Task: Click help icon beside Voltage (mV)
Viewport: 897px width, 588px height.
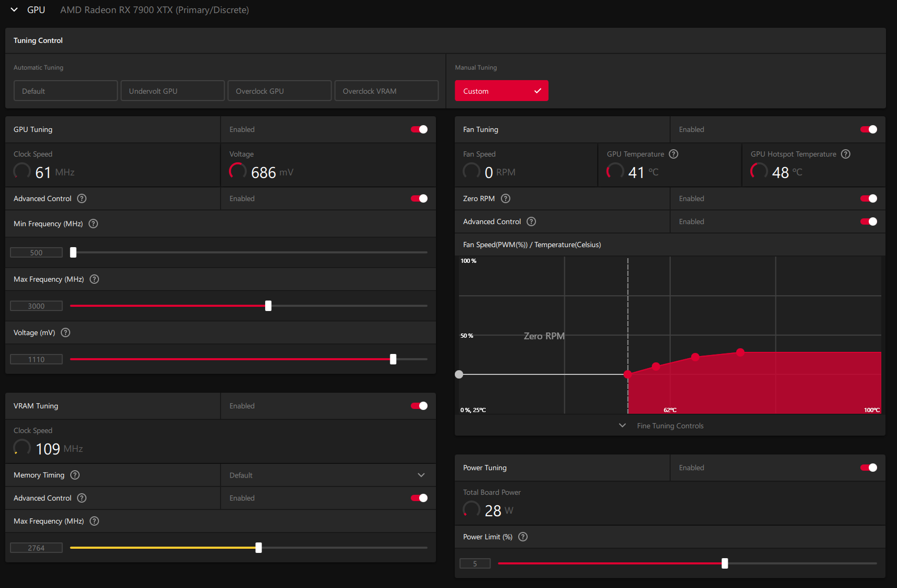Action: point(65,332)
